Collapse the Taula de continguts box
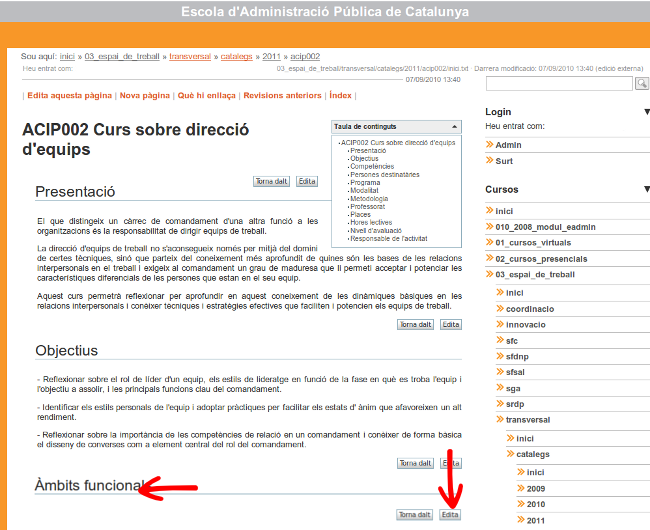650x530 pixels. 456,127
